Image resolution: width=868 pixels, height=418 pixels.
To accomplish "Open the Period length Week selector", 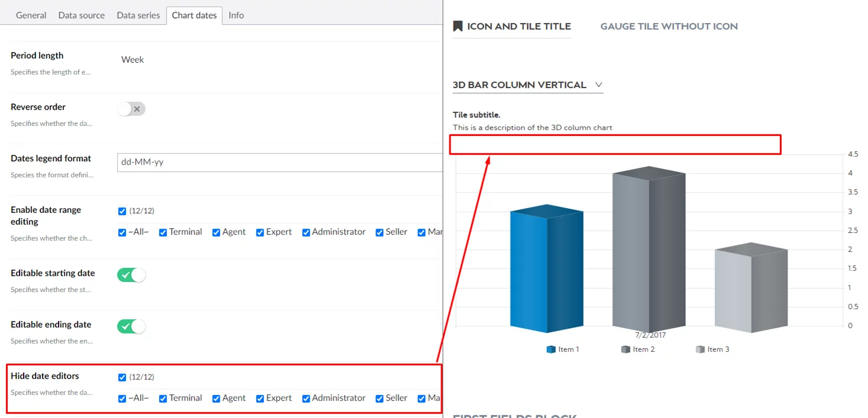I will pos(132,60).
